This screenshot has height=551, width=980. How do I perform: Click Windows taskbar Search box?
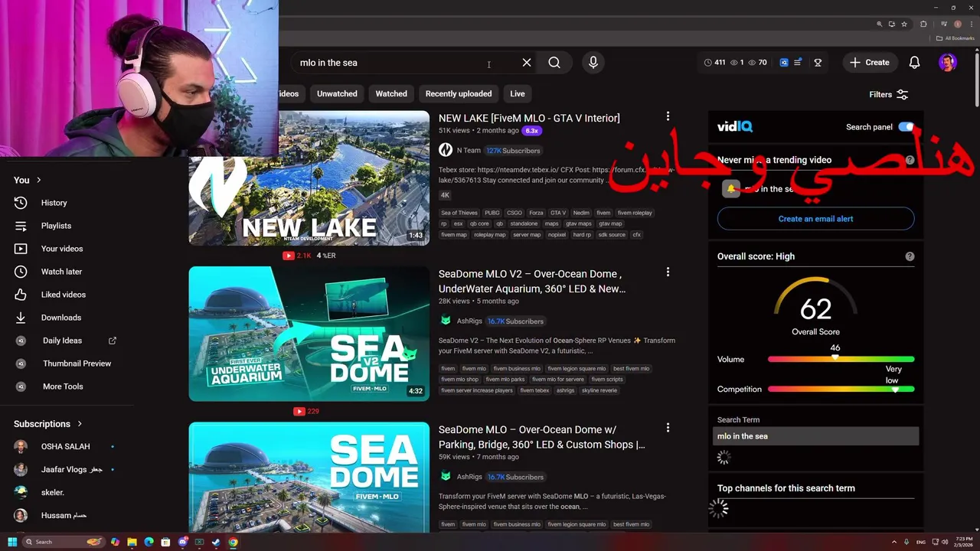(64, 542)
